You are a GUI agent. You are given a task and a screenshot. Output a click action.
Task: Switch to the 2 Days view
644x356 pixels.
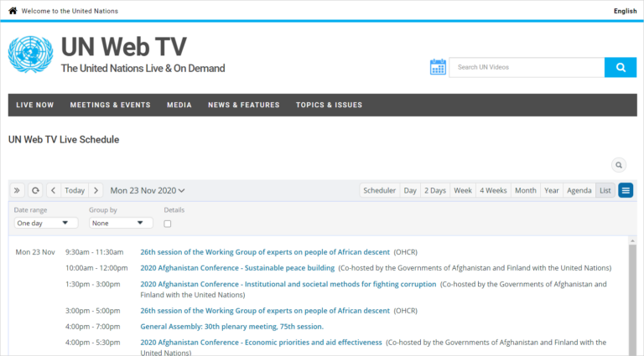coord(435,190)
